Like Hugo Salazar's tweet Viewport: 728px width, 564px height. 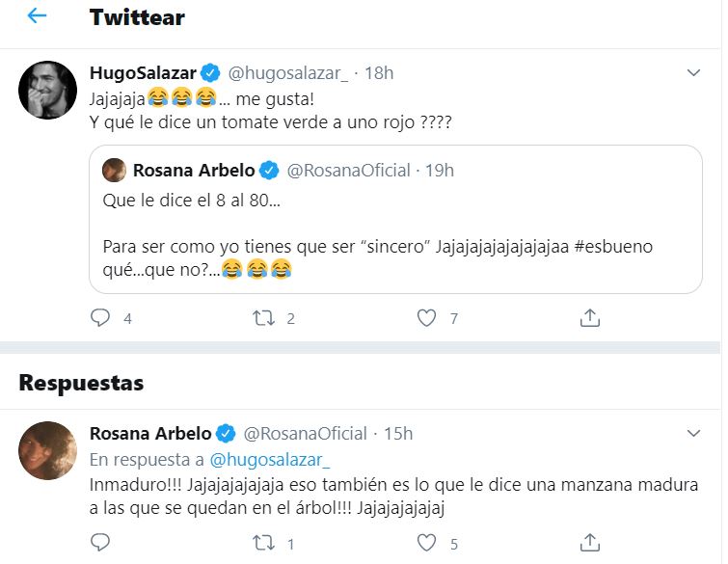427,317
